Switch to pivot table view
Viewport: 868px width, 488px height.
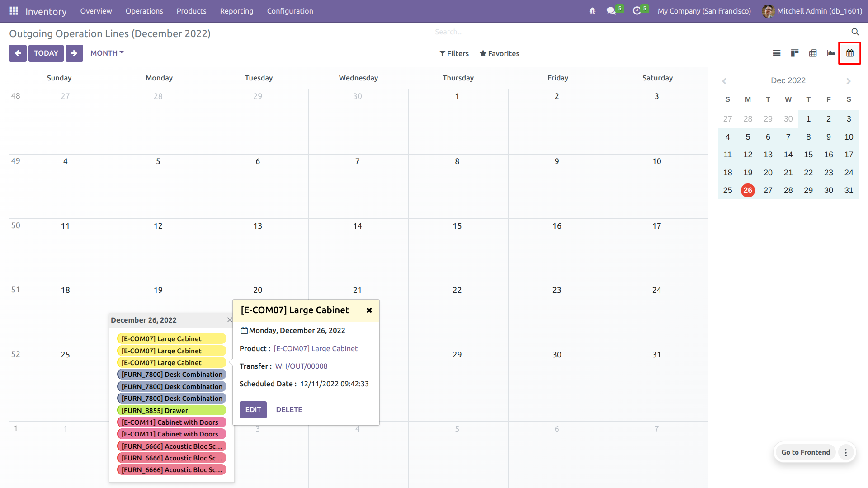point(813,53)
